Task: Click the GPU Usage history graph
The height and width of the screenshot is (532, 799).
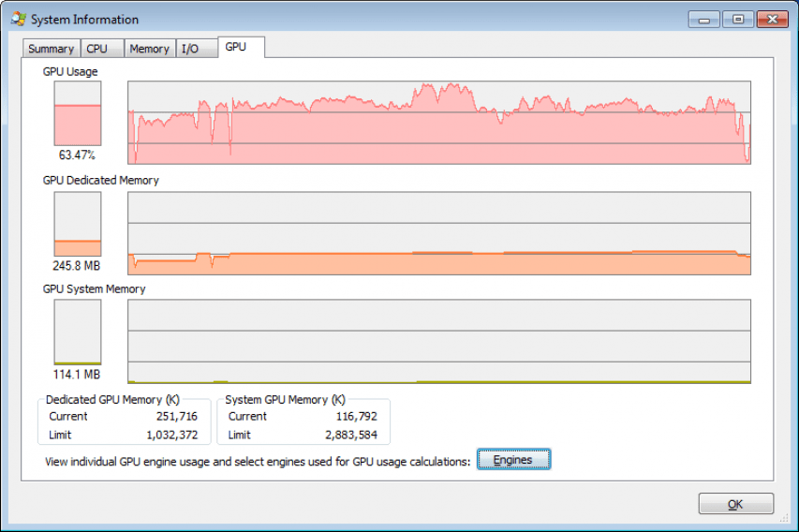Action: point(439,123)
